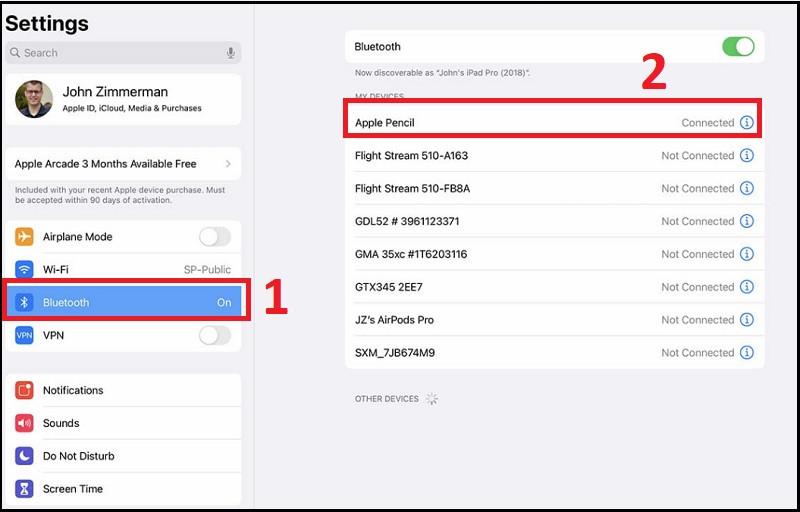Expand Apple Arcade 3 Months offer chevron
The image size is (800, 512).
coord(228,164)
